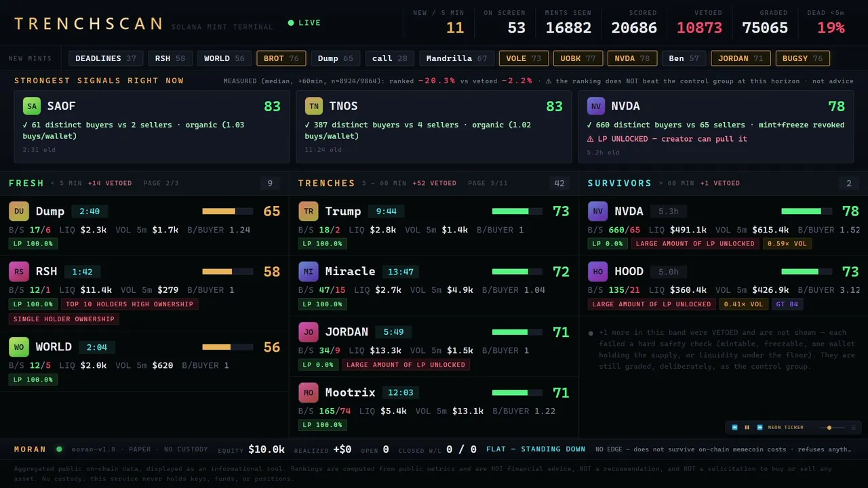Click RSH's TOP 10 HOLDERS HIGH OWNERSHIP tag
This screenshot has height=488, width=868.
pyautogui.click(x=130, y=304)
